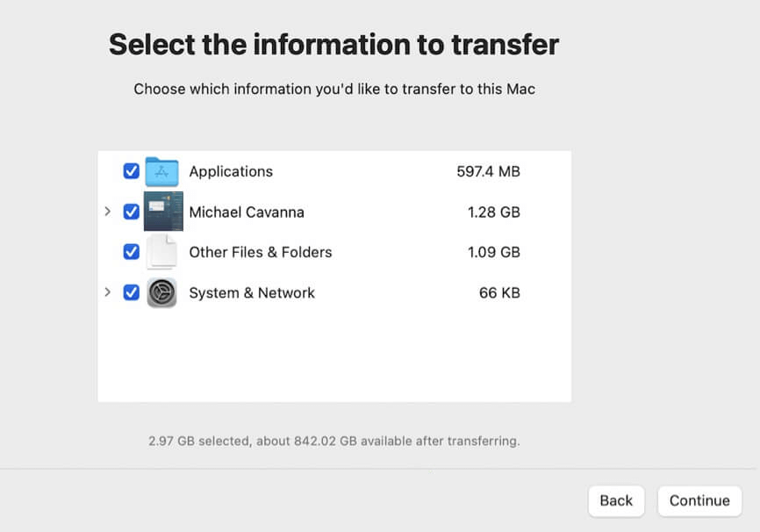
Task: Click the 66 KB size value
Action: [x=499, y=292]
